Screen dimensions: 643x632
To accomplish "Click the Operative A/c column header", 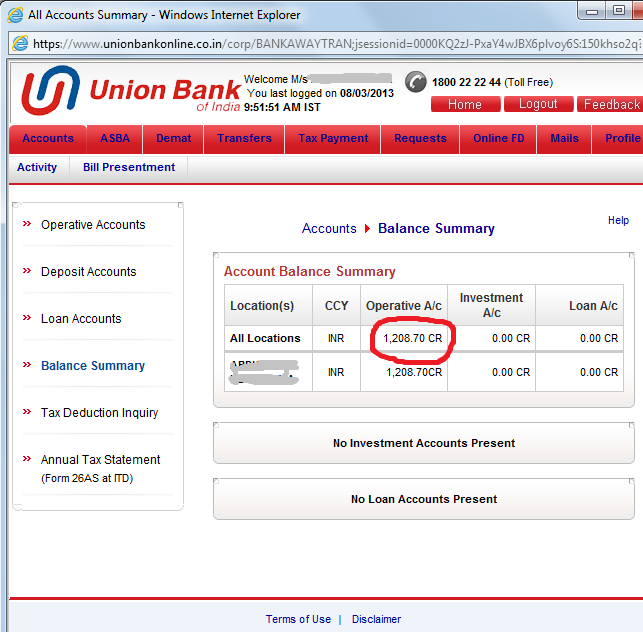I will 404,306.
